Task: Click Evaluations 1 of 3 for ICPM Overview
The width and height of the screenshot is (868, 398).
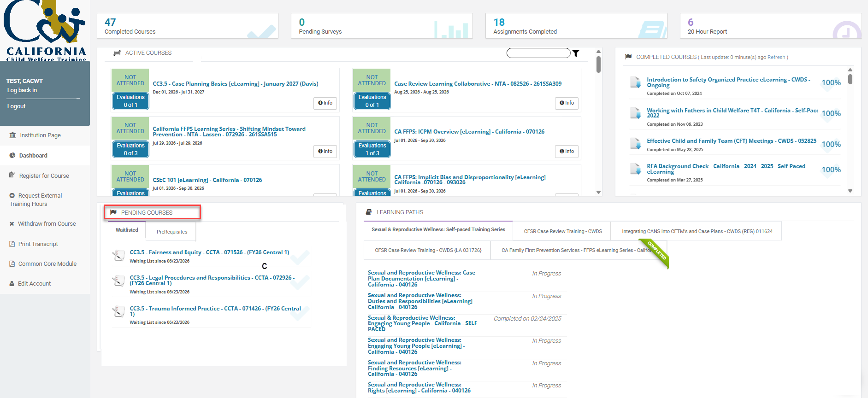Action: [372, 150]
